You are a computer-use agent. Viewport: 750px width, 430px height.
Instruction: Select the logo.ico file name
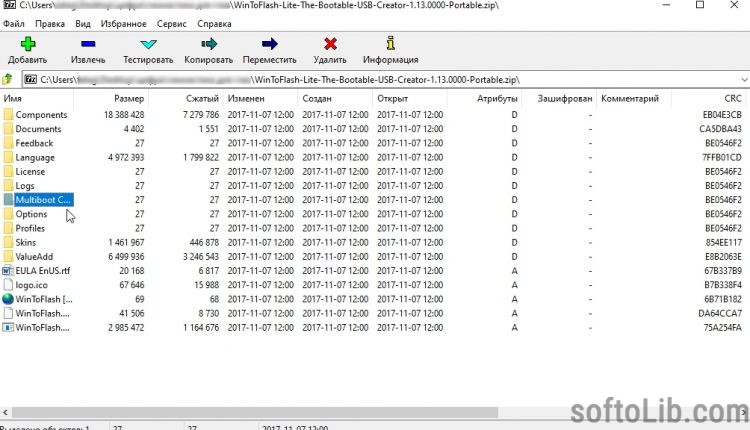click(x=31, y=285)
